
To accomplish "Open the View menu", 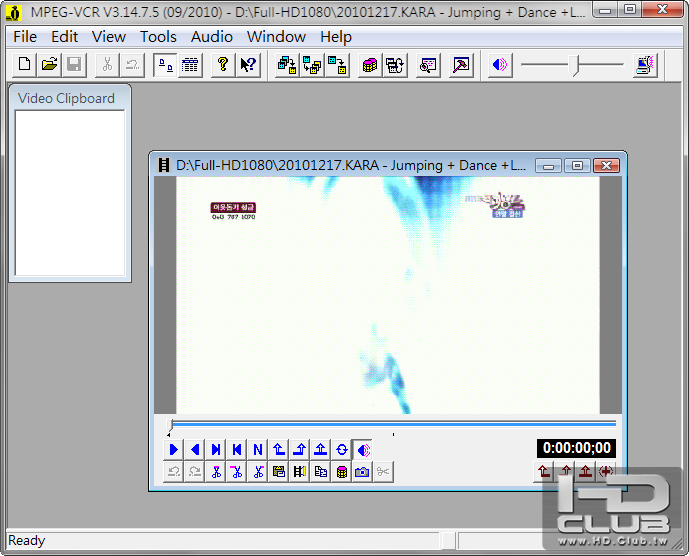I will (x=109, y=37).
